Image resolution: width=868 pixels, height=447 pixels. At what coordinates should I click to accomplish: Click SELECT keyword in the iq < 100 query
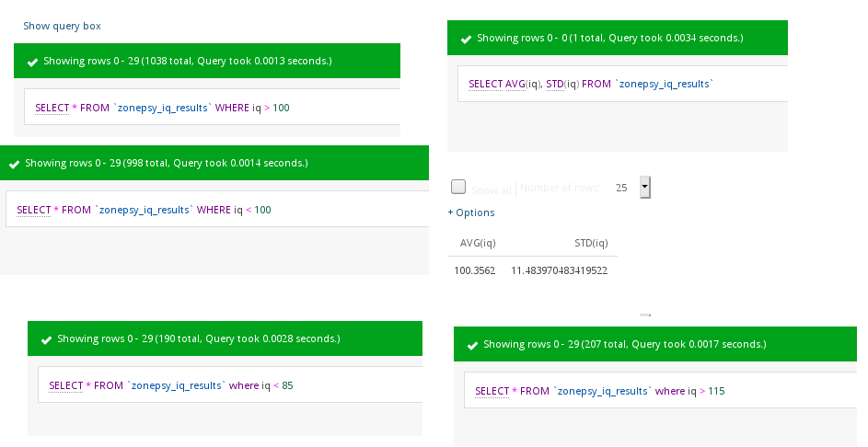(34, 210)
